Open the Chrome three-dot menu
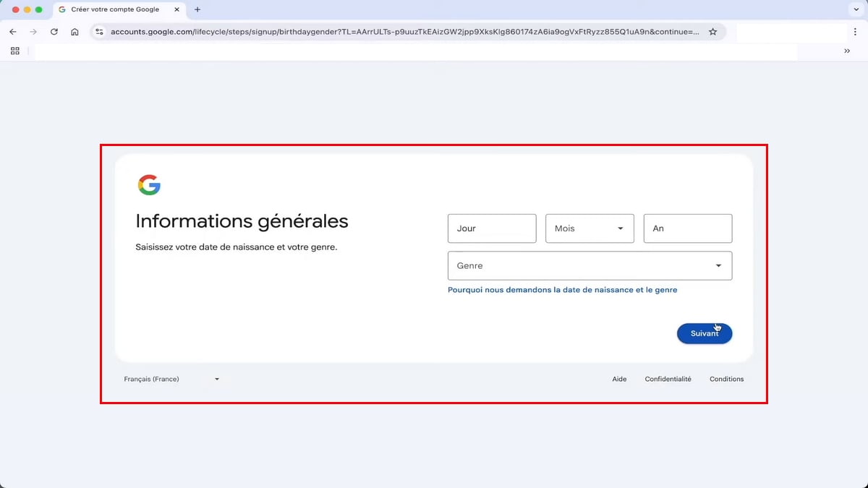 pyautogui.click(x=856, y=32)
